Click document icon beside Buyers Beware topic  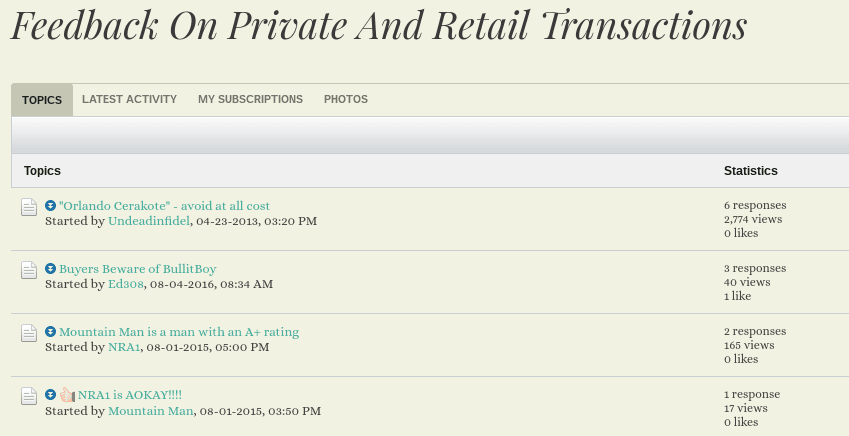pyautogui.click(x=29, y=270)
